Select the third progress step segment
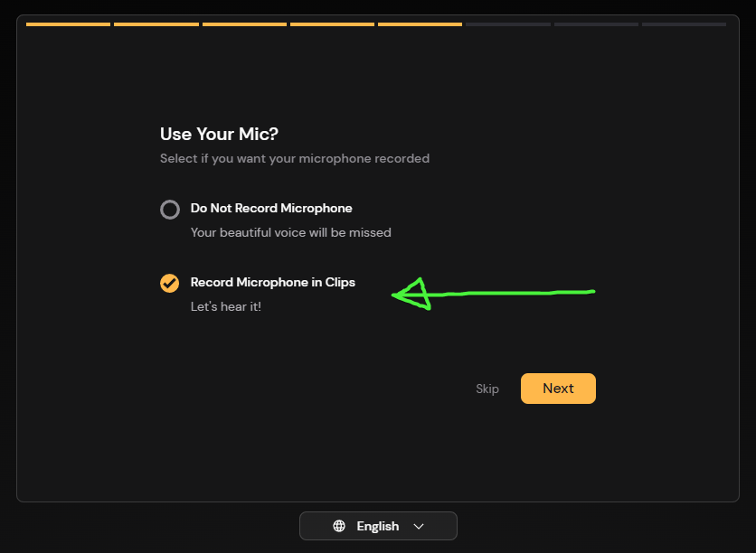This screenshot has width=756, height=553. click(244, 24)
